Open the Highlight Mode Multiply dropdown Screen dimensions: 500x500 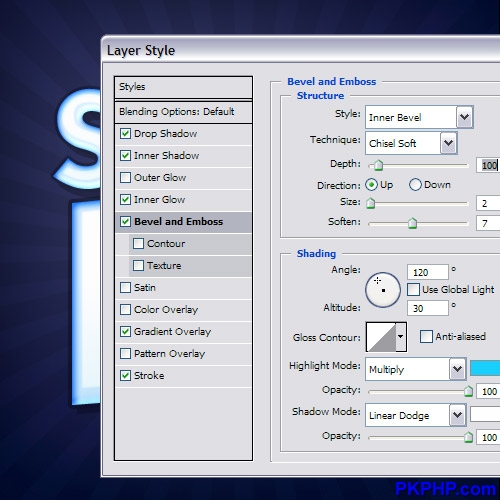click(x=415, y=369)
